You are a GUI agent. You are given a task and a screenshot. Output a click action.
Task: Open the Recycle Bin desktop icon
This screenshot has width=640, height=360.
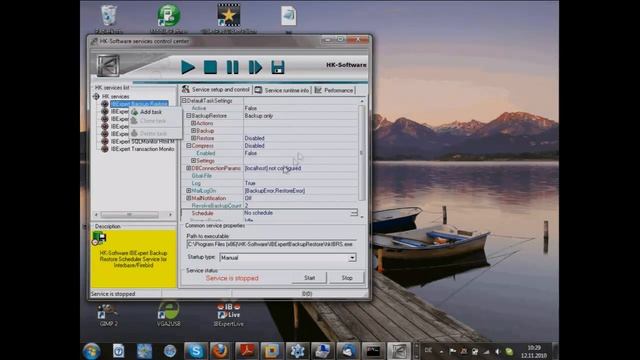tap(109, 19)
